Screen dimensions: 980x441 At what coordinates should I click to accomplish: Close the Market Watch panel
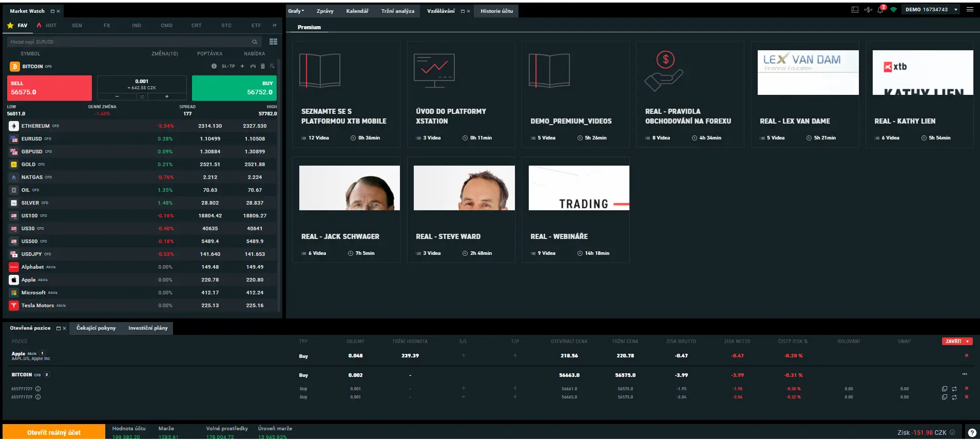tap(59, 11)
